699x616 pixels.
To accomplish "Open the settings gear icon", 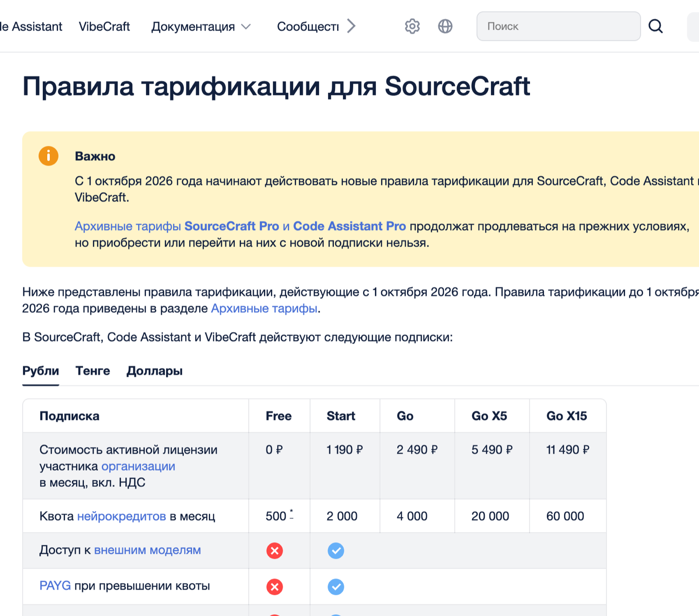I will (x=412, y=26).
